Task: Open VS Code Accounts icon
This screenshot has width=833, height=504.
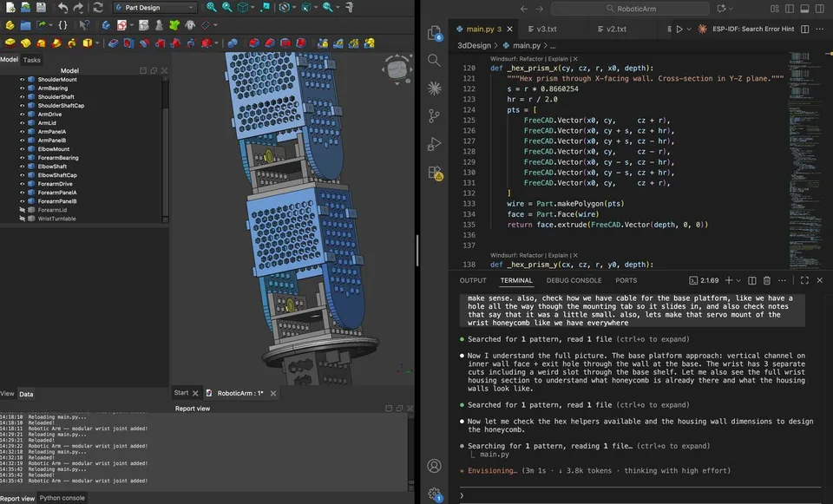Action: click(x=434, y=466)
